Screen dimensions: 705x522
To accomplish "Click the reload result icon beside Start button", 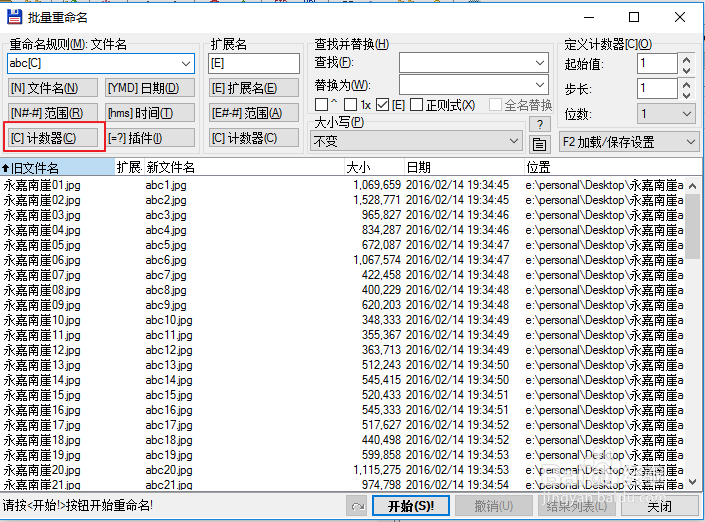I will point(357,506).
